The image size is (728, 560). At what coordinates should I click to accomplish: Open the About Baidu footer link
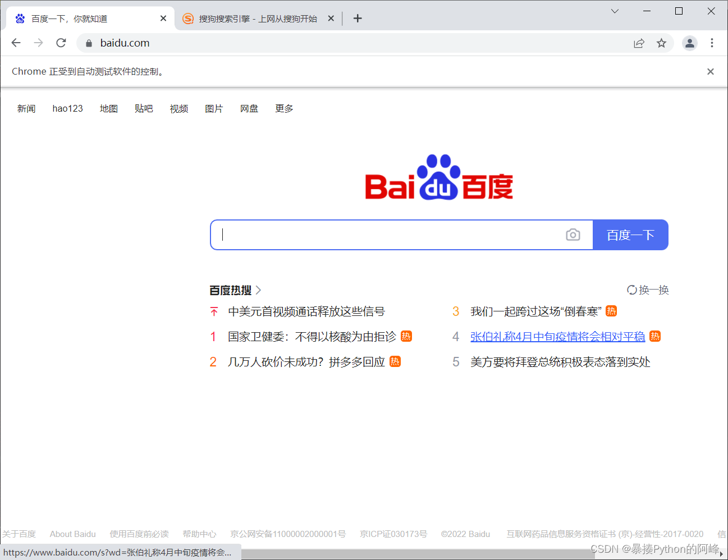pyautogui.click(x=73, y=534)
